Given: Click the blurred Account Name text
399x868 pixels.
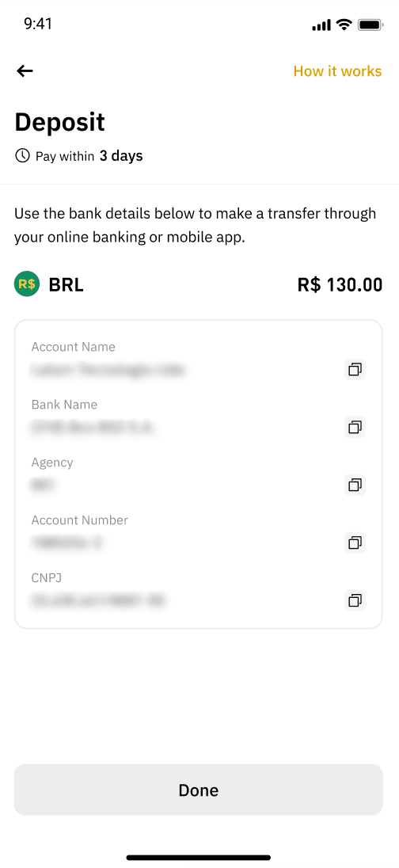Looking at the screenshot, I should (107, 369).
